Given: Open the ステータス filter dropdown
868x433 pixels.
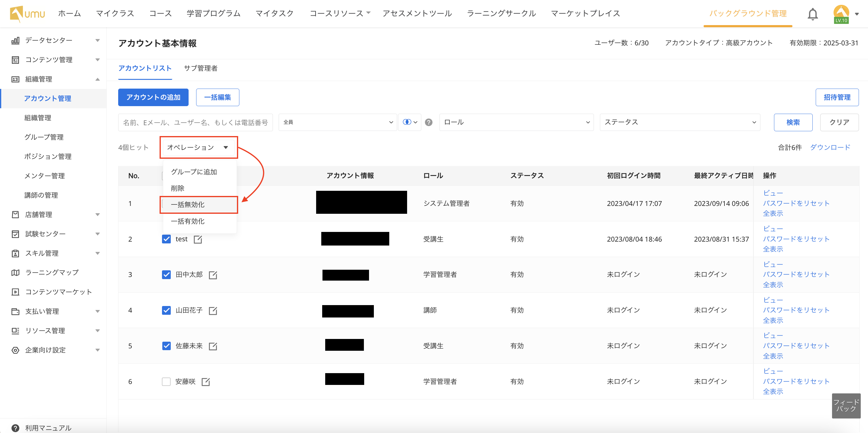Looking at the screenshot, I should [680, 122].
